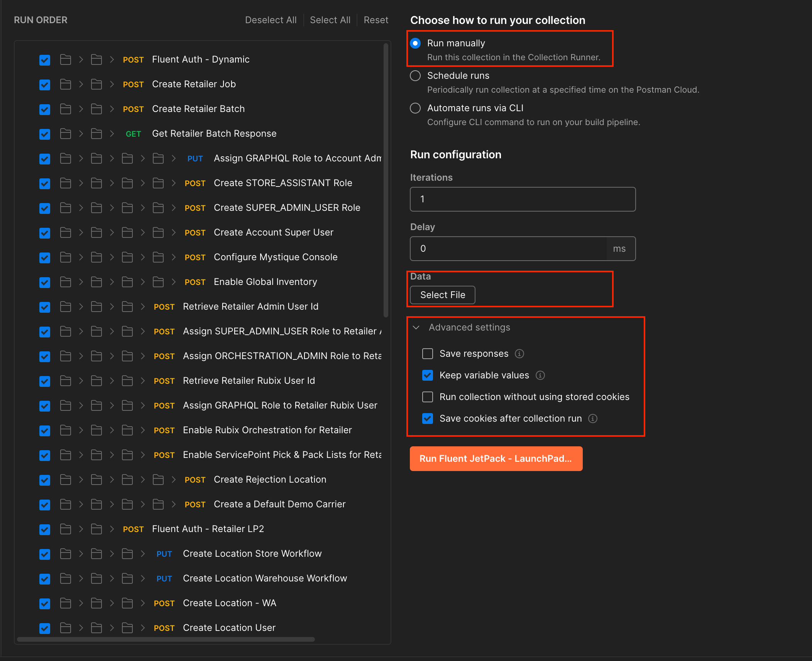812x661 pixels.
Task: Enable the Save responses checkbox
Action: click(x=428, y=354)
